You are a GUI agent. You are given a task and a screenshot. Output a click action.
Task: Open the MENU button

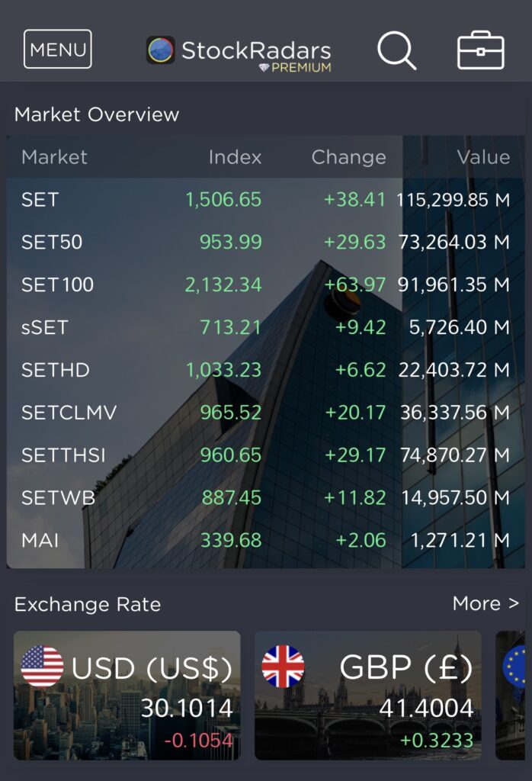coord(58,50)
